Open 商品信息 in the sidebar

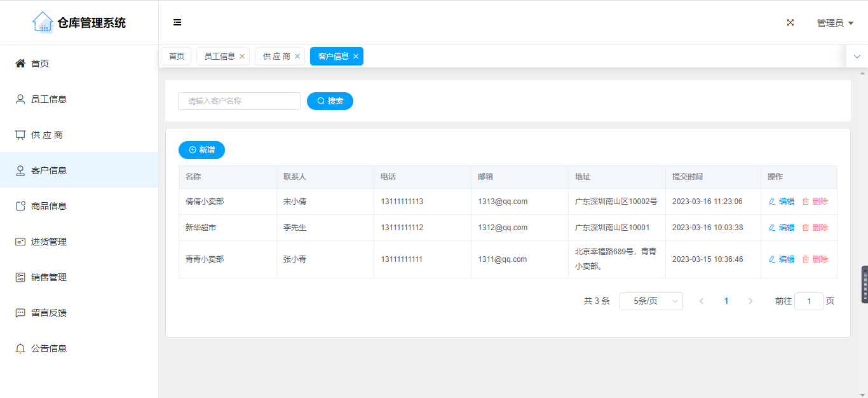(49, 206)
